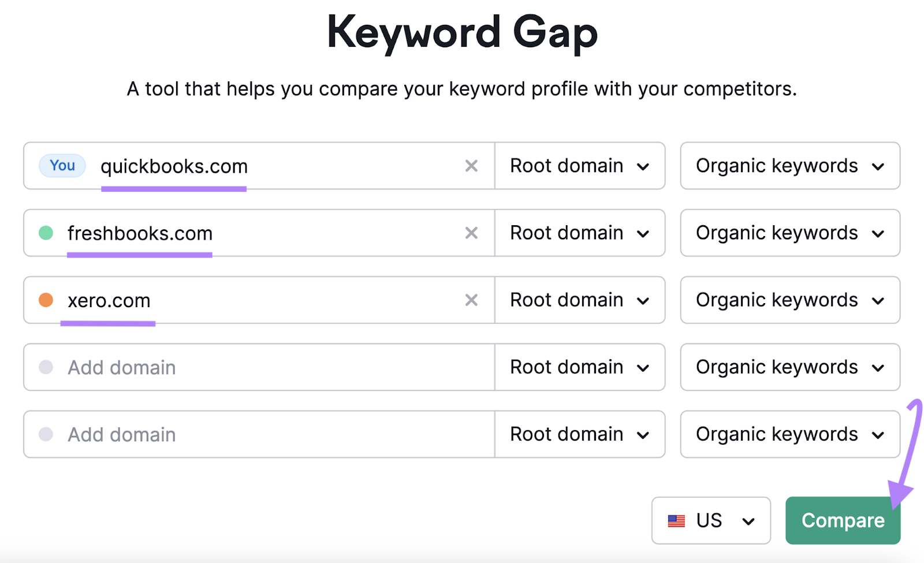Clear the quickbooks.com domain with X icon
This screenshot has height=563, width=924.
tap(471, 166)
